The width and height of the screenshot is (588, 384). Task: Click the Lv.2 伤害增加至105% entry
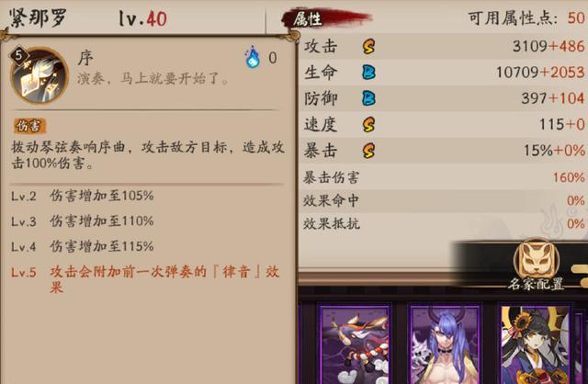coord(82,196)
